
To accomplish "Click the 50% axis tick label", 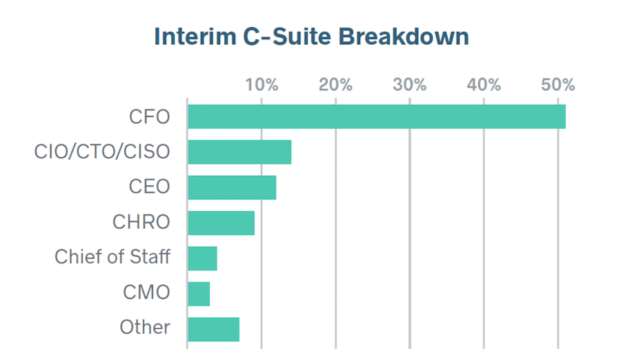I will point(558,85).
